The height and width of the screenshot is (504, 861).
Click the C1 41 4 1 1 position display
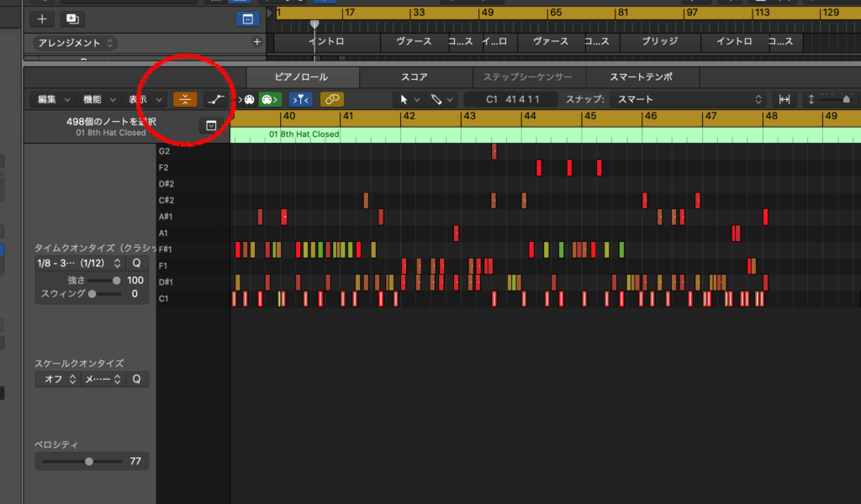pos(511,99)
